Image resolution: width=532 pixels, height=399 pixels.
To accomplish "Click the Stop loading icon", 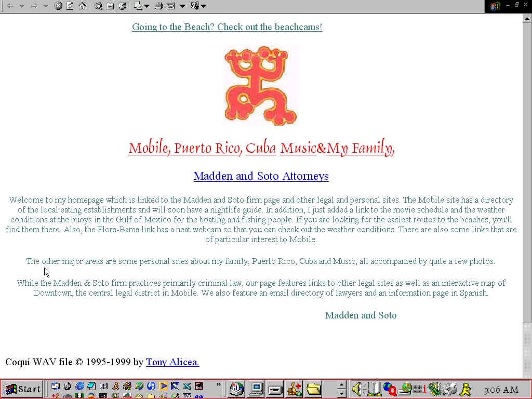I will [x=57, y=6].
